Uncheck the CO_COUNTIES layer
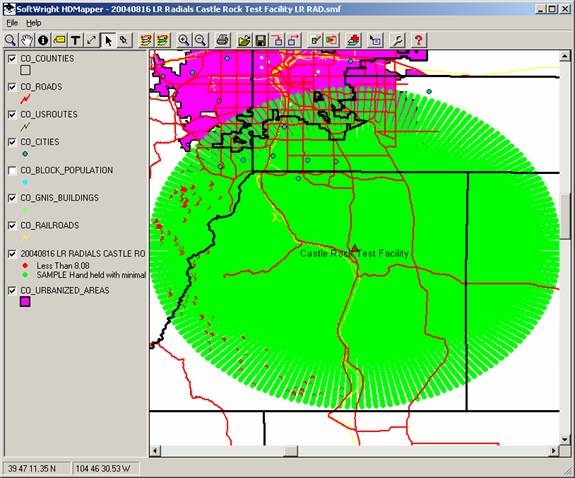 (12, 59)
